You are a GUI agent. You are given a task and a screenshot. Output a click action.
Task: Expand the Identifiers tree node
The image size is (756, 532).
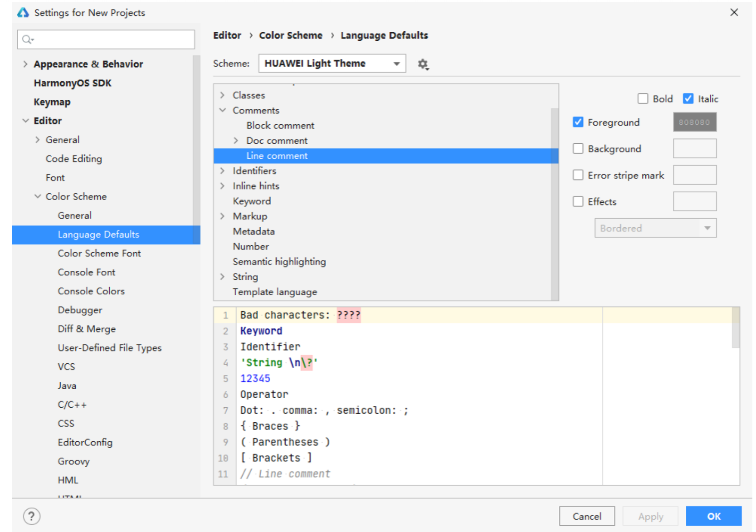pos(222,171)
